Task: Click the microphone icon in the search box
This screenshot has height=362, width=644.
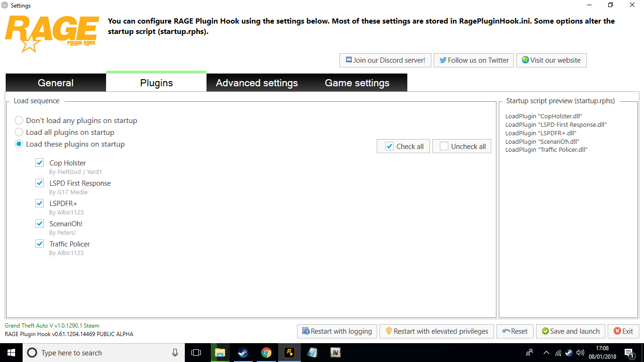Action: point(175,353)
